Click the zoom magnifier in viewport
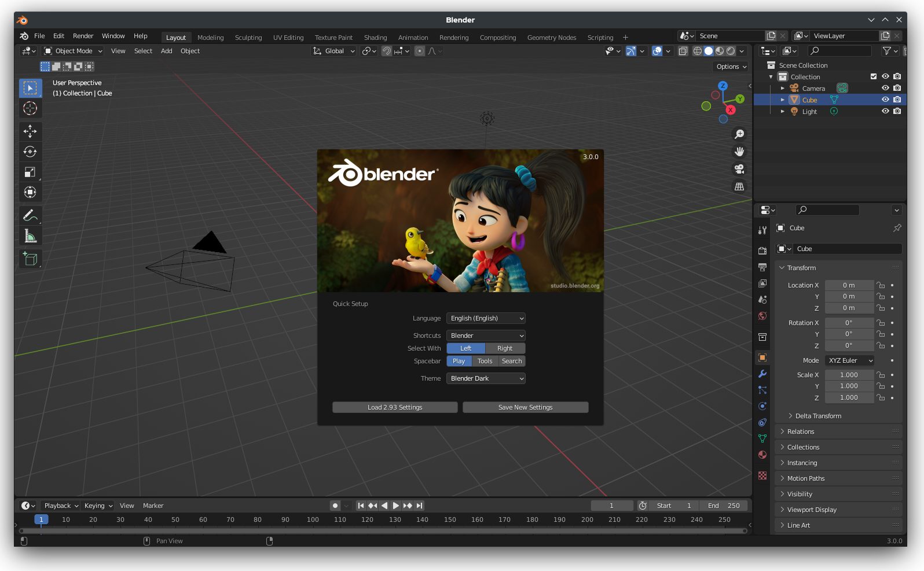Image resolution: width=924 pixels, height=571 pixels. click(x=739, y=134)
